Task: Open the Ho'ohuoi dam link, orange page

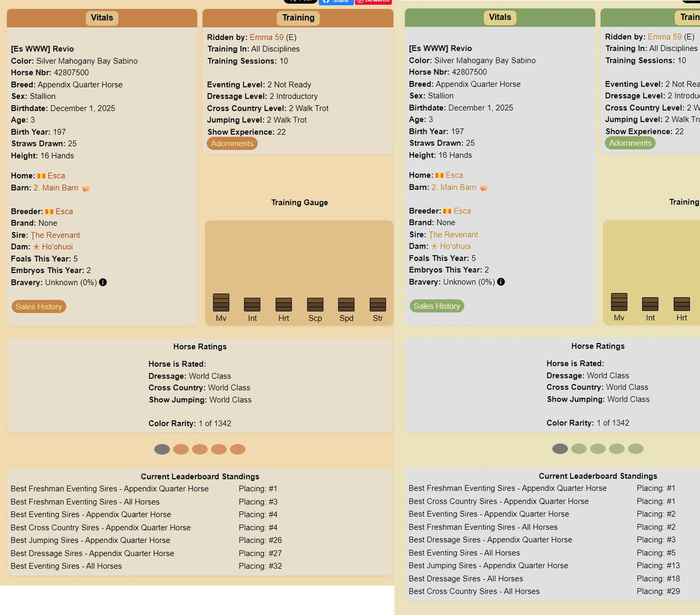Action: pyautogui.click(x=57, y=247)
